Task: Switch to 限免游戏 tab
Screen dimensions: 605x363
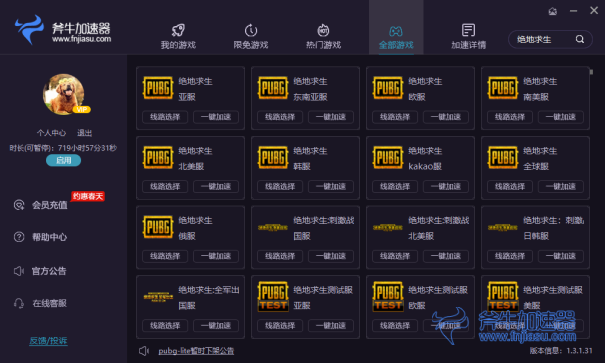Action: [x=251, y=36]
